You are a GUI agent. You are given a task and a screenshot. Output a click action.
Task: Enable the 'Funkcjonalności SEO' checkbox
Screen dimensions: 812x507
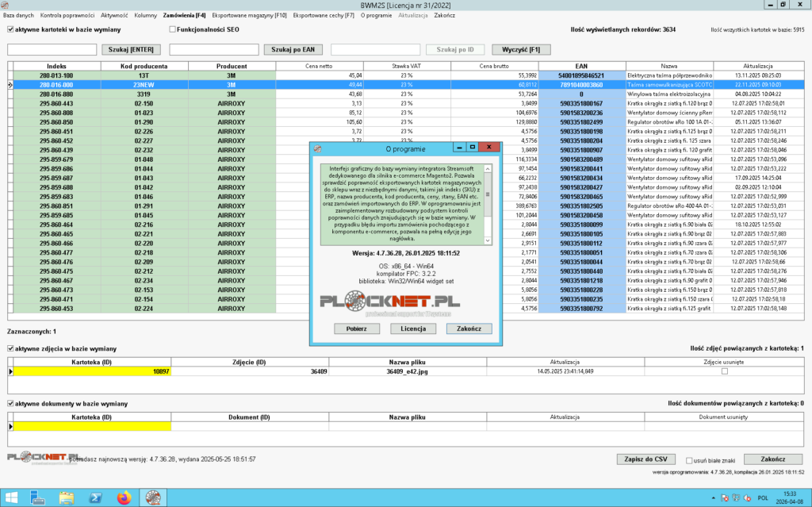click(x=172, y=29)
